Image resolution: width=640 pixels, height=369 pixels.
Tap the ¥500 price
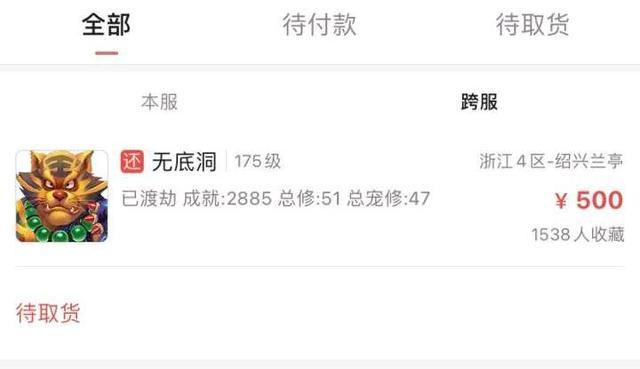coord(589,200)
